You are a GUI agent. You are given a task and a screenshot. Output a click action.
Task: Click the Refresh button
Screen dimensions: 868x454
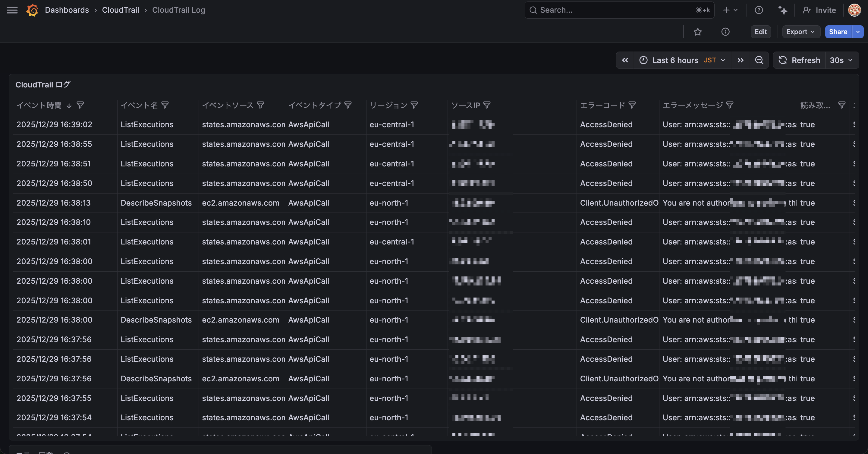pyautogui.click(x=799, y=60)
